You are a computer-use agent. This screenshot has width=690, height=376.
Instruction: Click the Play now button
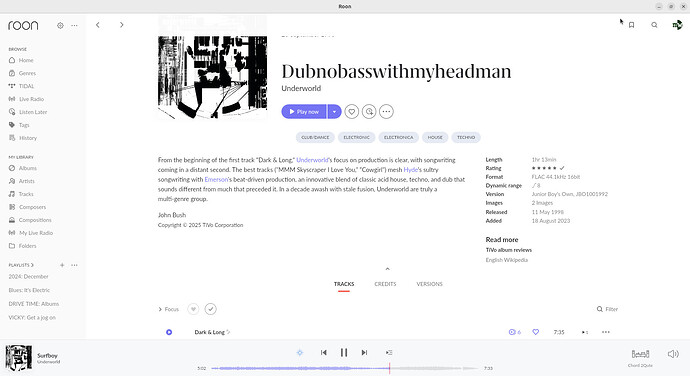pos(304,112)
